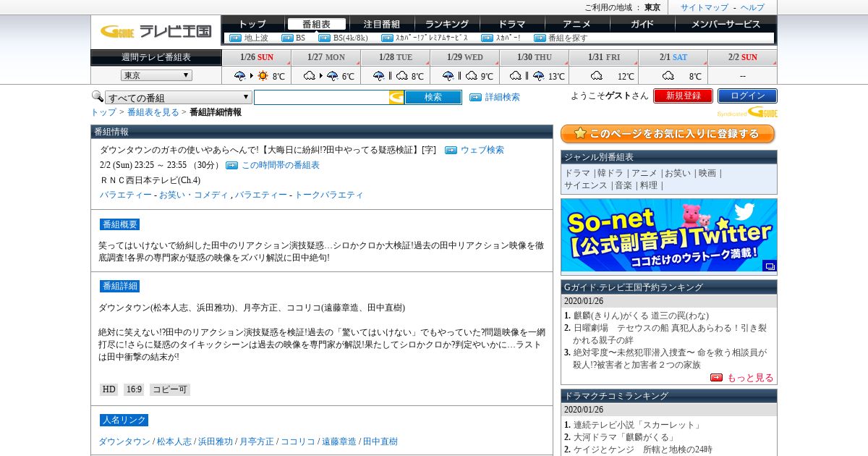The height and width of the screenshot is (456, 868).
Task: Click the weather icon for 1/26 SUN
Action: 252,76
